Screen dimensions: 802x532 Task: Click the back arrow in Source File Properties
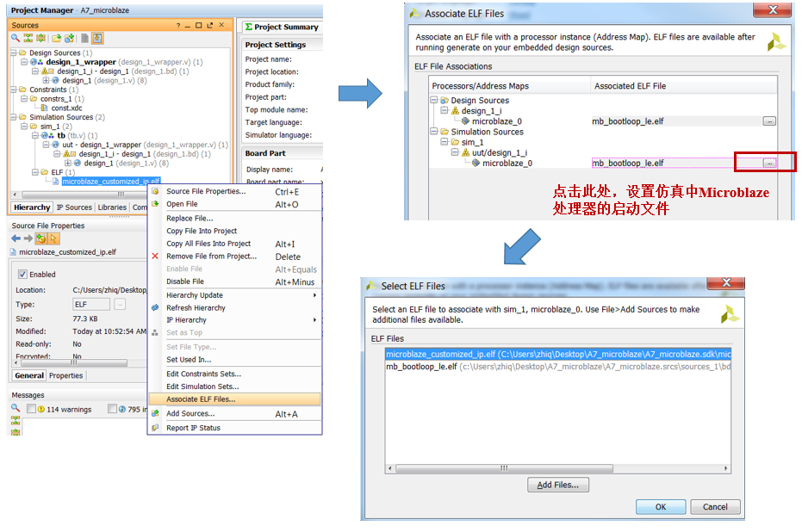click(16, 238)
